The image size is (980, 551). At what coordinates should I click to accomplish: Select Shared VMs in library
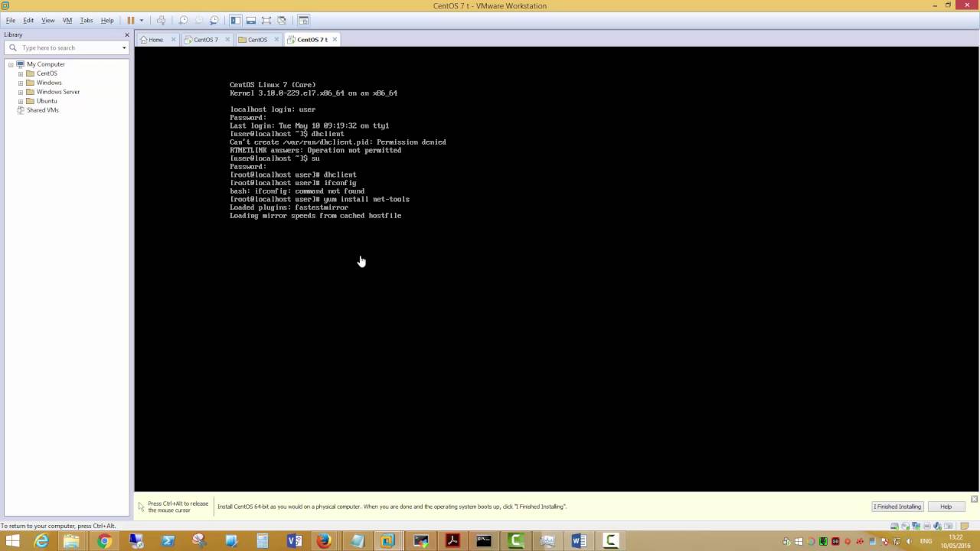click(43, 110)
